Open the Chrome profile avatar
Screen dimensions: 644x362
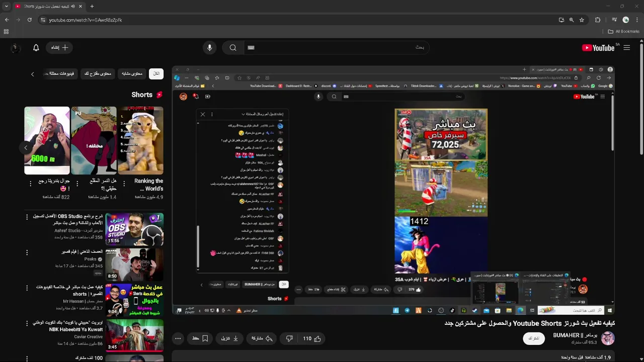(626, 20)
